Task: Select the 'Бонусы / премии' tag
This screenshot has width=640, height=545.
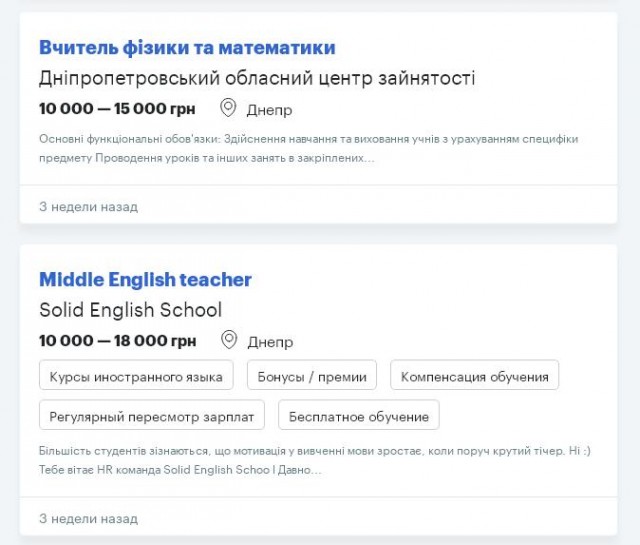Action: click(312, 375)
